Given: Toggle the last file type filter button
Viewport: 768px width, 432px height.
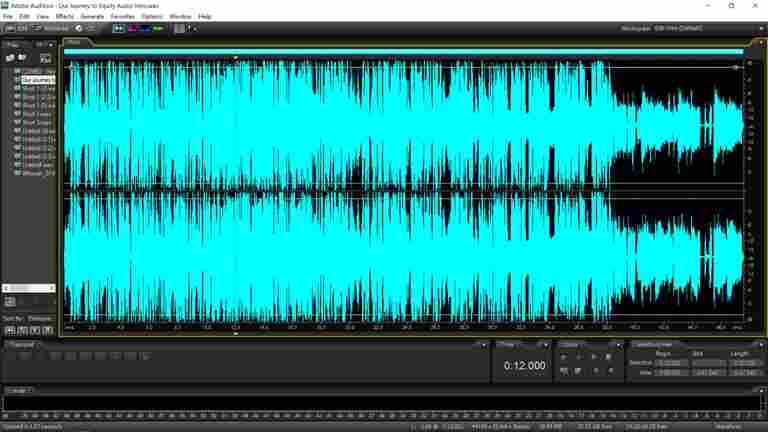Looking at the screenshot, I should point(47,330).
